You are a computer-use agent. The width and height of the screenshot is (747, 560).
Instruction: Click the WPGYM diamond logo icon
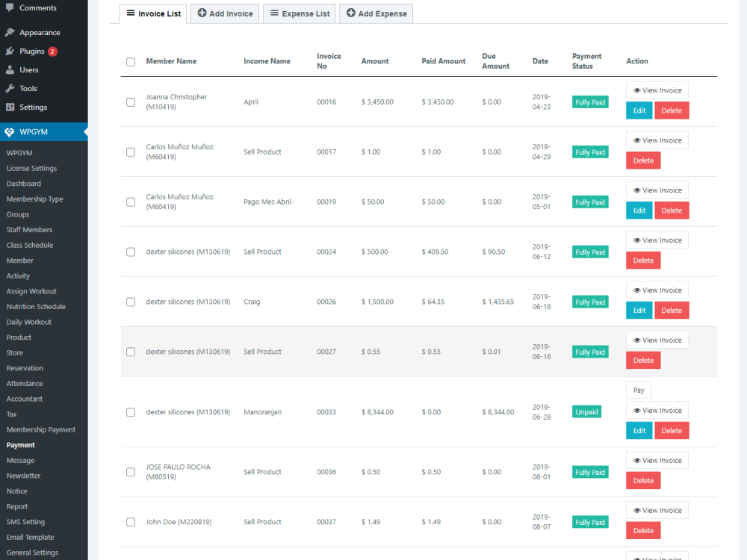[x=10, y=132]
